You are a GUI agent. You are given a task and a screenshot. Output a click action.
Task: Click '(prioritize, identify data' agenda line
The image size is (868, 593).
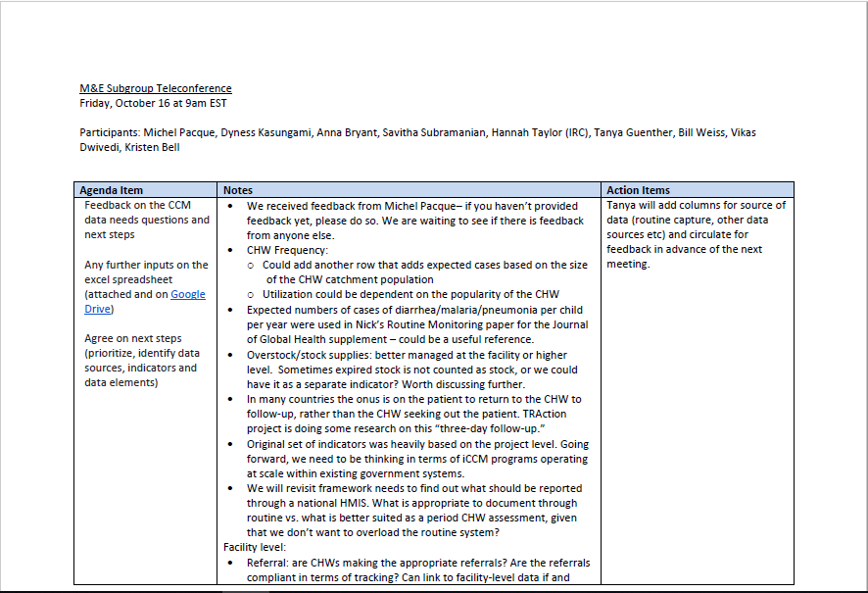(142, 353)
